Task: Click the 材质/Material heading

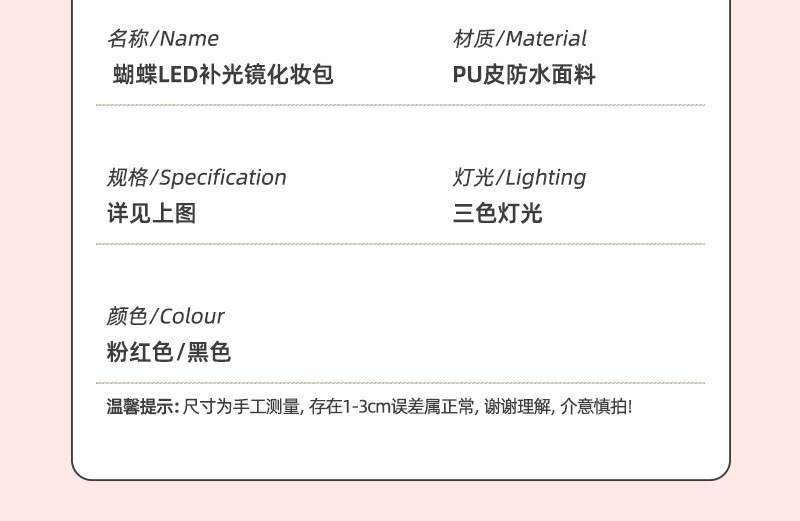Action: [519, 39]
